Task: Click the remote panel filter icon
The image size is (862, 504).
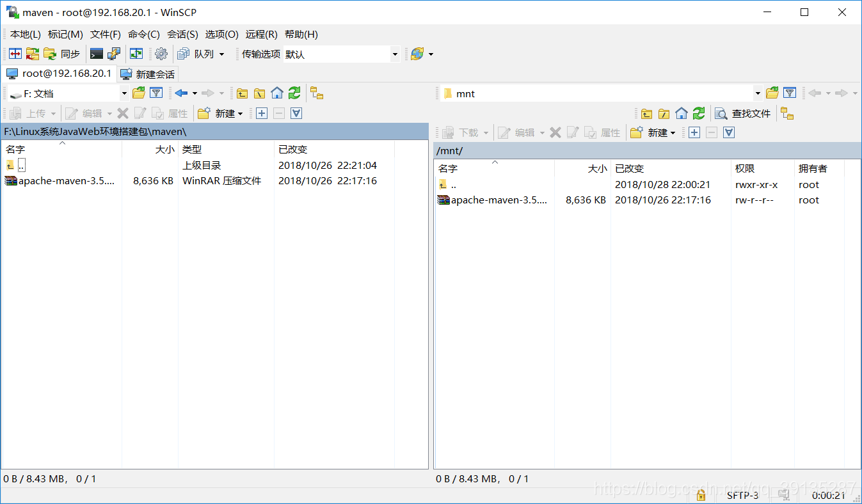Action: [790, 93]
